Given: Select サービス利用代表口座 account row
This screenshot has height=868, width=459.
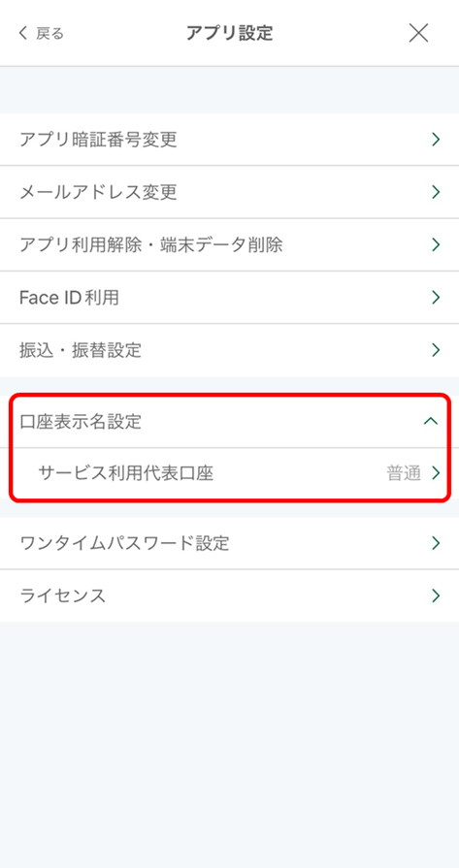Looking at the screenshot, I should coord(229,473).
